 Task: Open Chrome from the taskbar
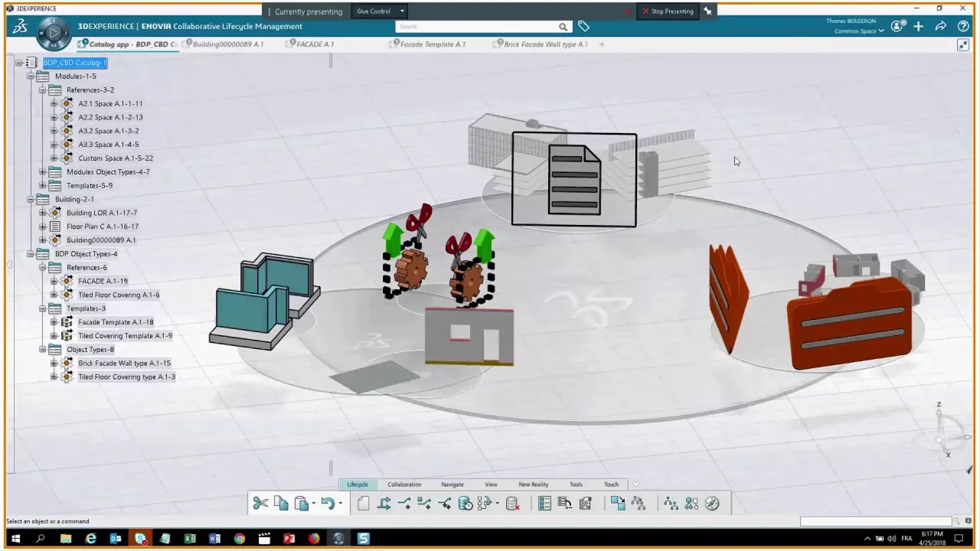pyautogui.click(x=240, y=539)
